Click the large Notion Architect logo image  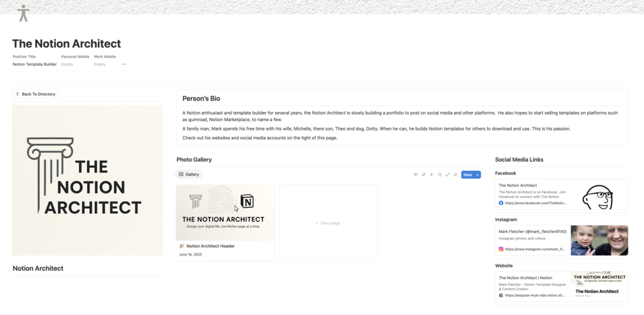coord(88,180)
